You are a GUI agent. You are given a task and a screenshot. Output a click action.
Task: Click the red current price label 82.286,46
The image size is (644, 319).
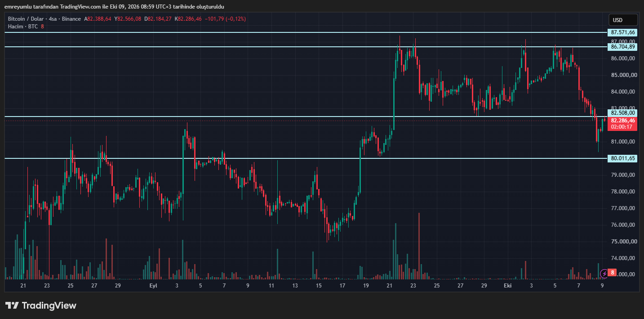pos(622,120)
